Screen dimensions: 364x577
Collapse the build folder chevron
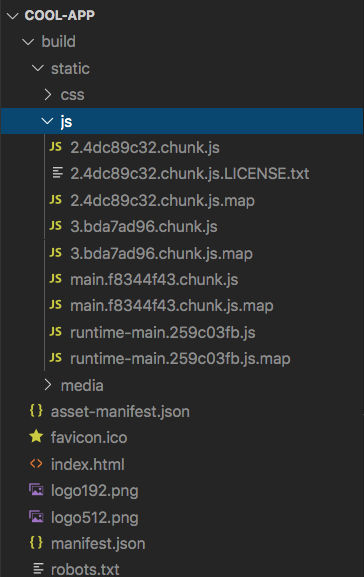pyautogui.click(x=28, y=42)
